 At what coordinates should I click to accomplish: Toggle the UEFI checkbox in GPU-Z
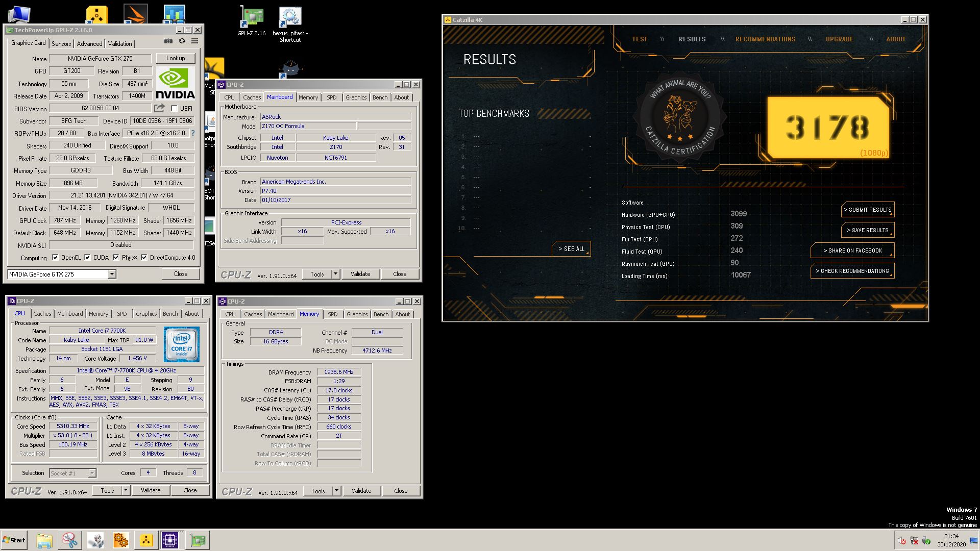point(174,109)
